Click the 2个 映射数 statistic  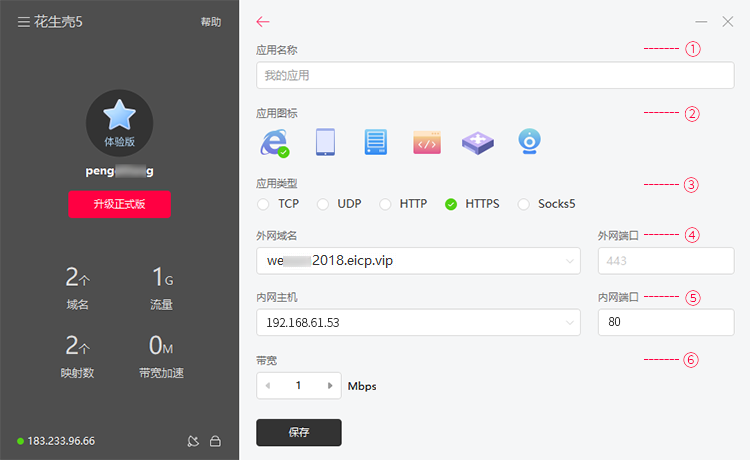click(77, 357)
